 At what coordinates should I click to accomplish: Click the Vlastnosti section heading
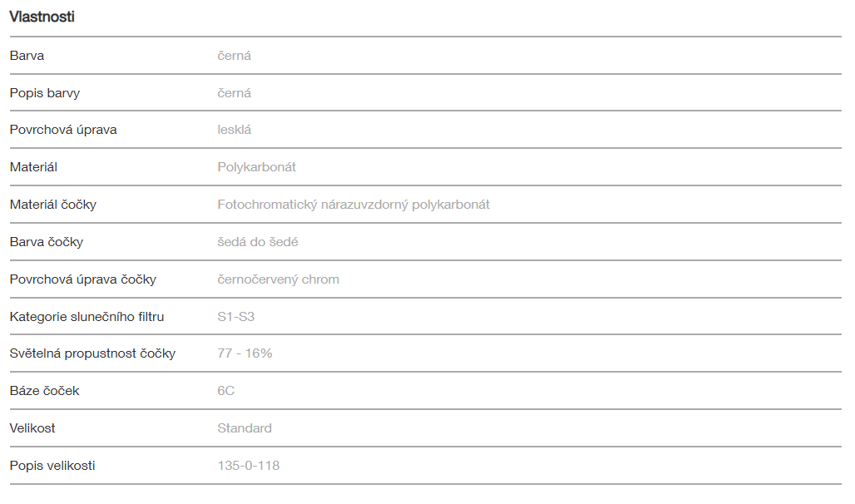coord(42,17)
